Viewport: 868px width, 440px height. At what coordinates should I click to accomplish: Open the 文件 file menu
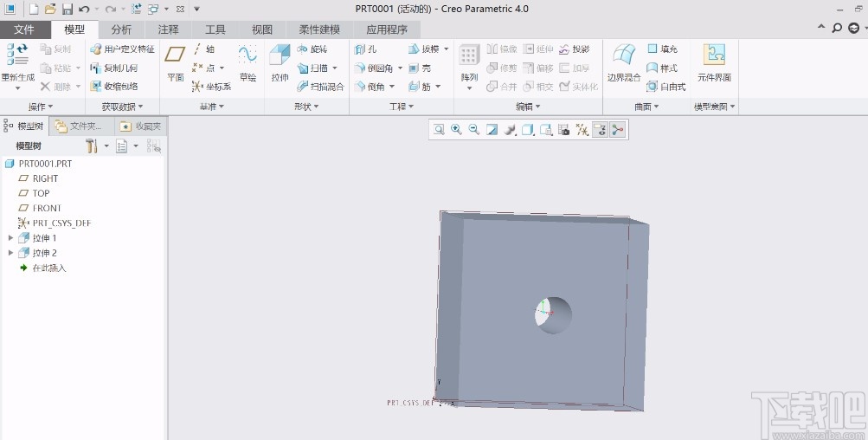tap(24, 29)
